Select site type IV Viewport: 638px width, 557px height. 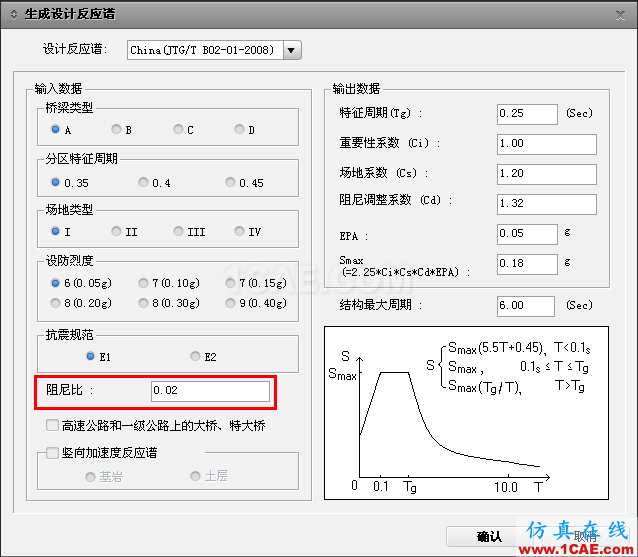tap(239, 232)
